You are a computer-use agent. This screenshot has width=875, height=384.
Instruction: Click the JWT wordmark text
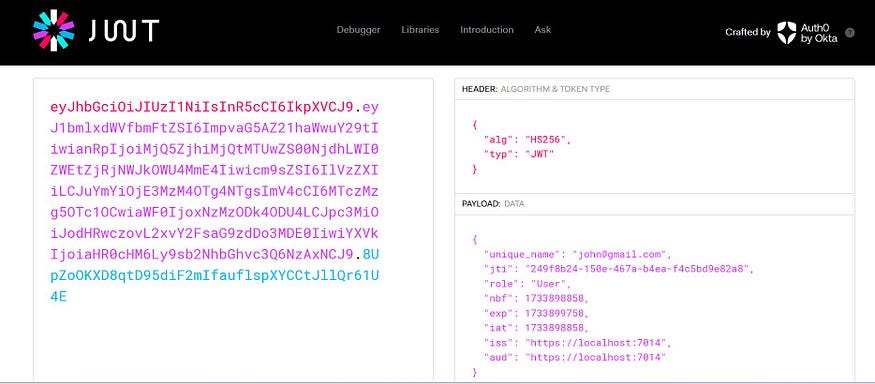[x=123, y=31]
